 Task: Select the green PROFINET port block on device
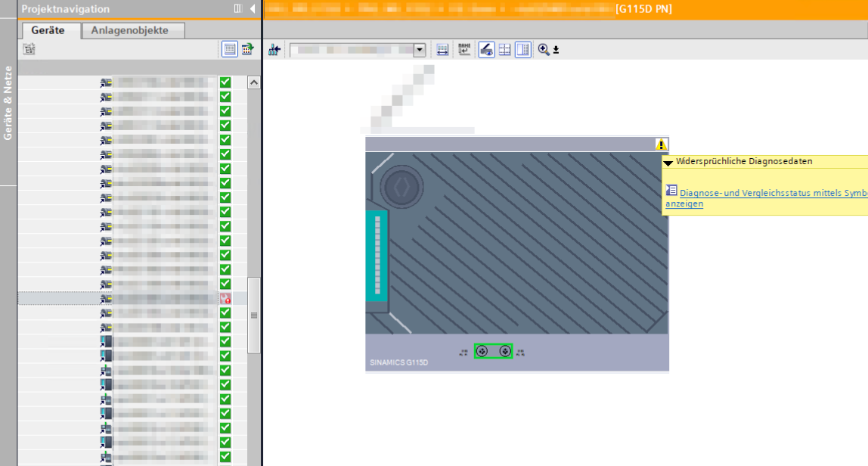(x=493, y=351)
